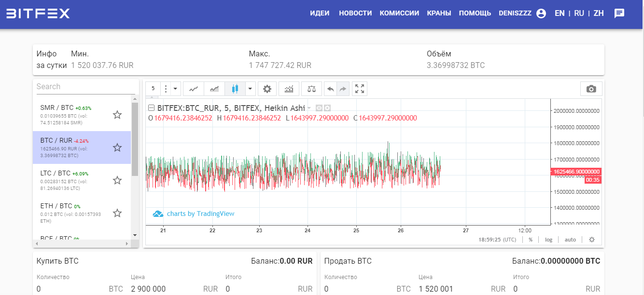Open the КРАНЫ page

coord(439,13)
